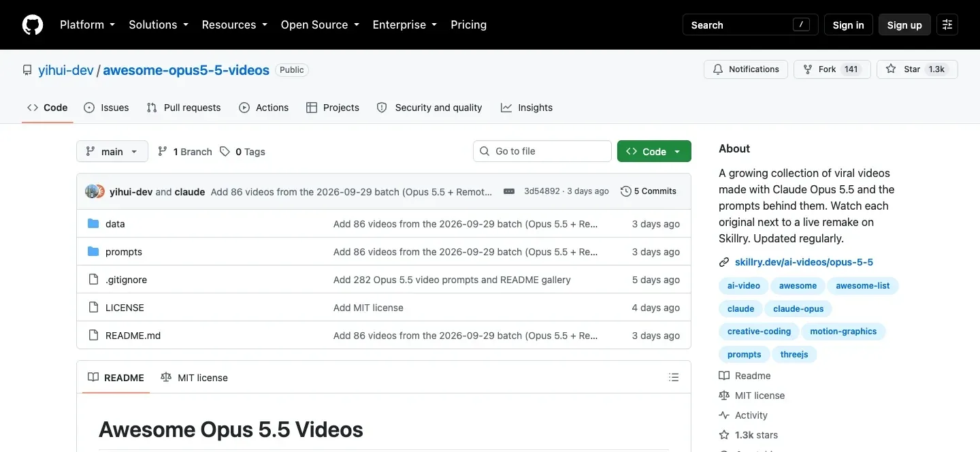
Task: Click the Sign in button
Action: coord(848,25)
